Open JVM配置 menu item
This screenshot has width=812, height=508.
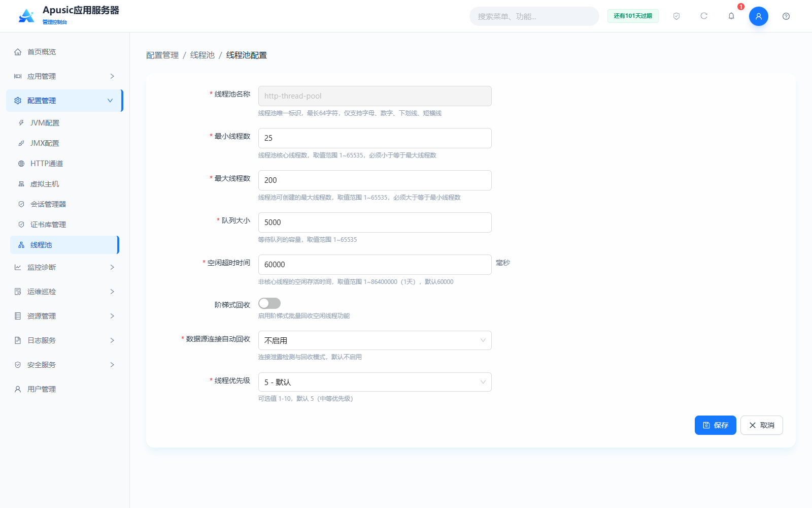(64, 123)
